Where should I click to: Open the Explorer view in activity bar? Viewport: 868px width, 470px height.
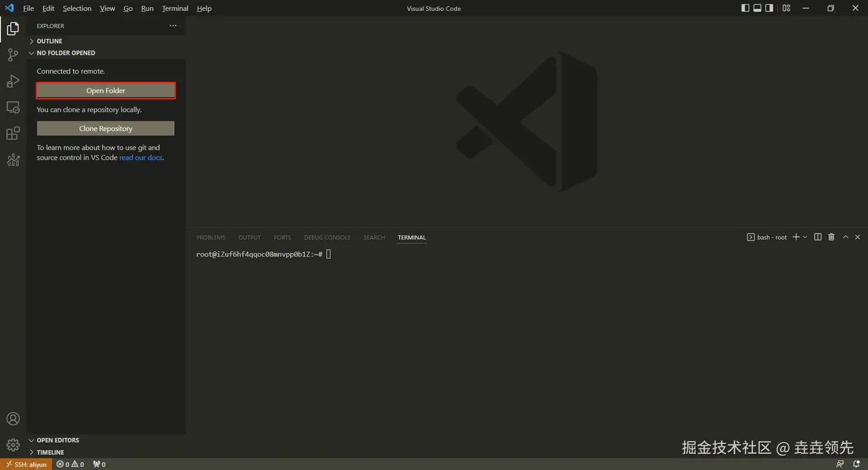[13, 28]
